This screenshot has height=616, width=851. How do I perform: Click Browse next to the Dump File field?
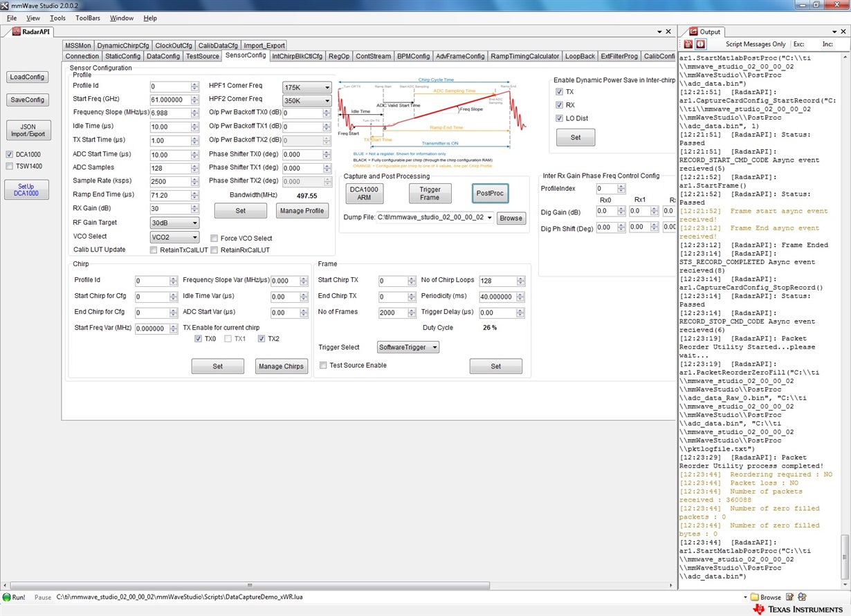click(x=511, y=218)
